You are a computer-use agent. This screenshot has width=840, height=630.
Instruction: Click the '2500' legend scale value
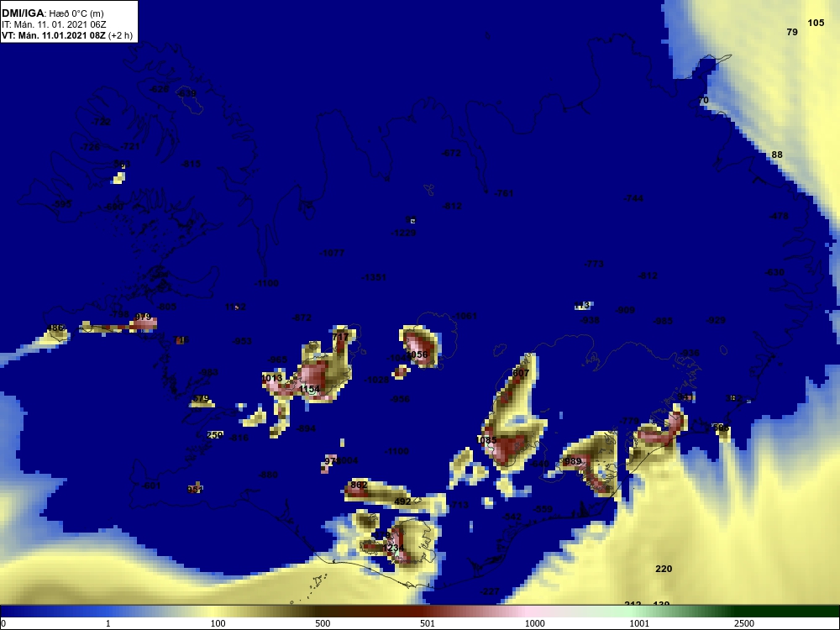pyautogui.click(x=744, y=623)
